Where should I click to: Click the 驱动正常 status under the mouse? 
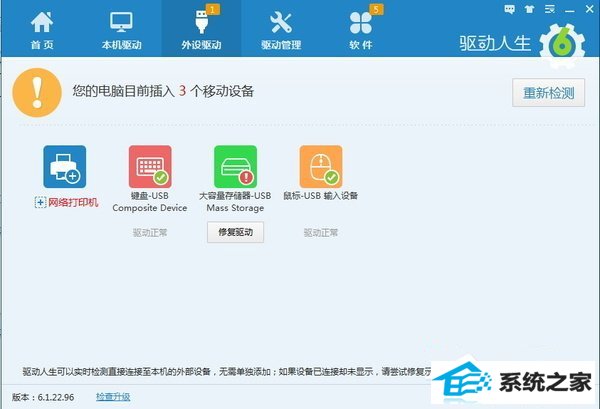[321, 233]
